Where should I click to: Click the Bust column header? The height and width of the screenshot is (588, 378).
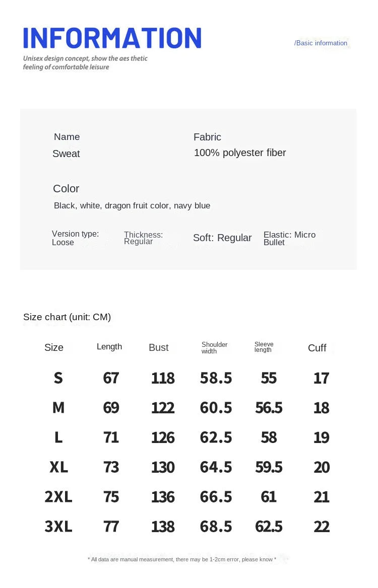point(158,347)
